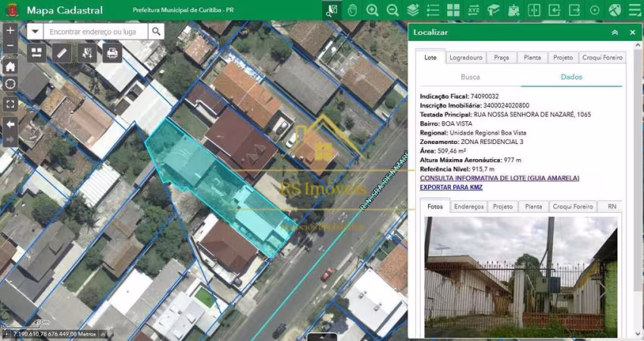The image size is (644, 341).
Task: Open the swipe split-view tool
Action: (x=534, y=10)
